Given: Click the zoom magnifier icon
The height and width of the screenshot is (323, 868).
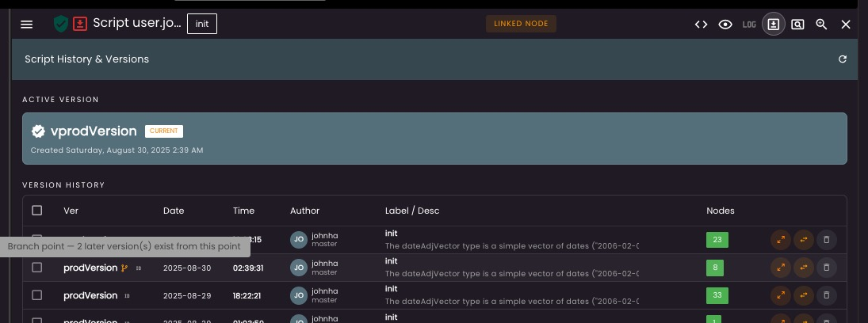Looking at the screenshot, I should [821, 25].
